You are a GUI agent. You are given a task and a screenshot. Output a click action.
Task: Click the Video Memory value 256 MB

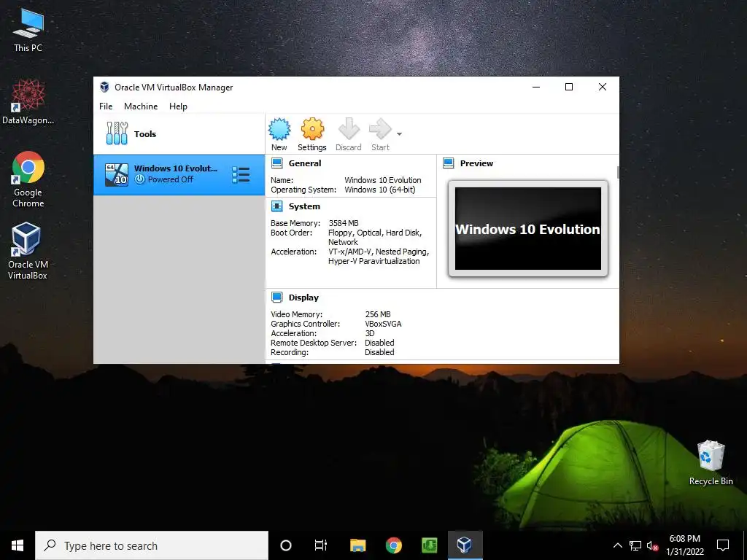click(x=378, y=314)
